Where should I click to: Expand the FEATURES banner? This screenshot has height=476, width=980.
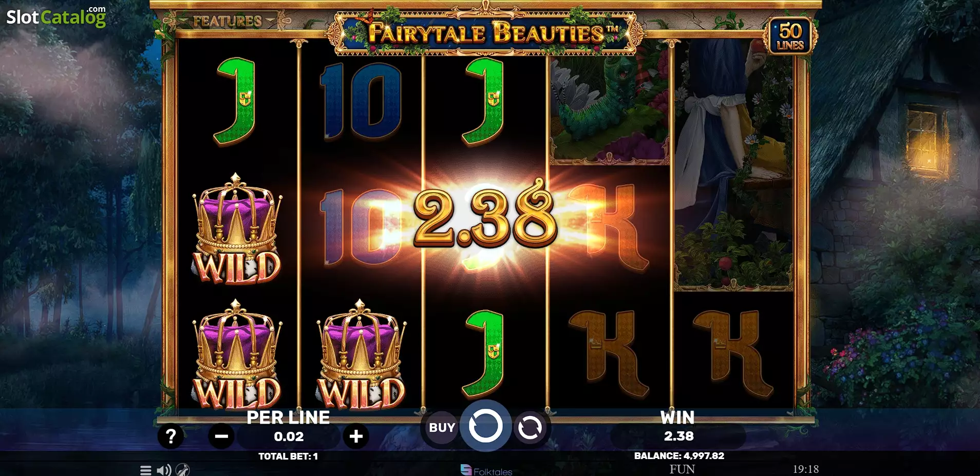227,21
